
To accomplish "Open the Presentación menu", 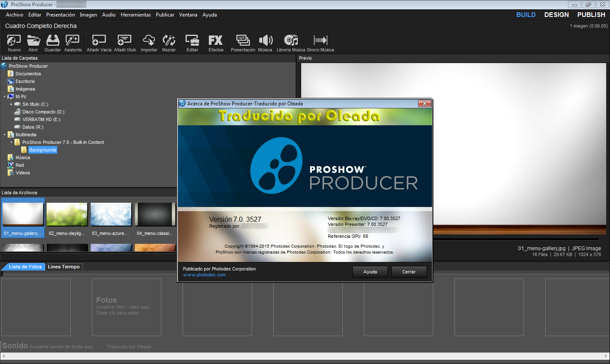I will pyautogui.click(x=61, y=15).
